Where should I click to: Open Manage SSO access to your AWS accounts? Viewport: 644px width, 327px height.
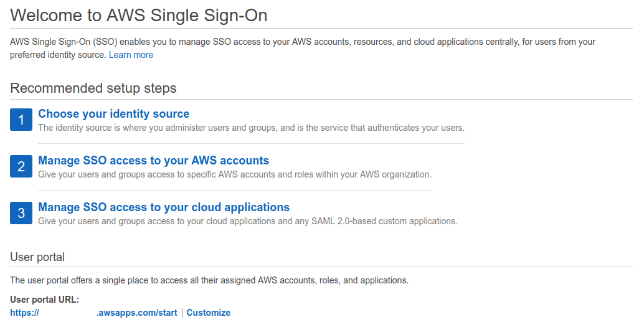[154, 160]
